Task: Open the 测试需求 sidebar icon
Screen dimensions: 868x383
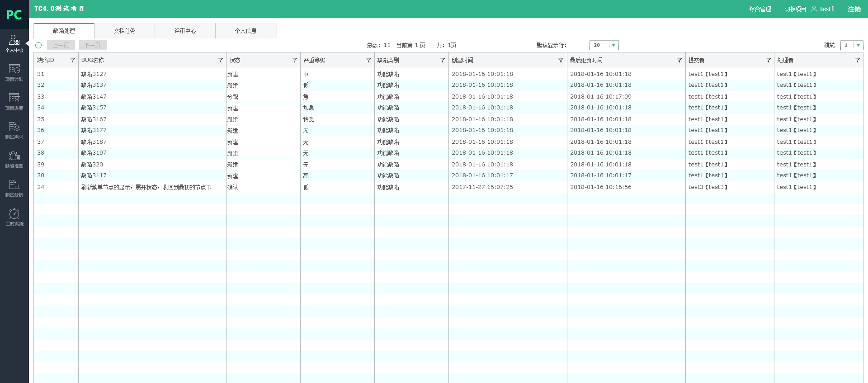Action: [x=14, y=131]
